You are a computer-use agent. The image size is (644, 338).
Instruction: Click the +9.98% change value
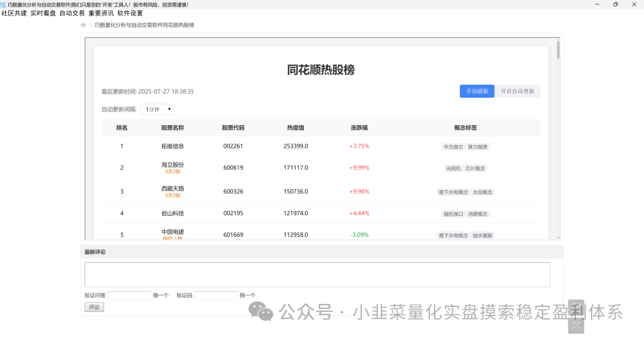(359, 191)
